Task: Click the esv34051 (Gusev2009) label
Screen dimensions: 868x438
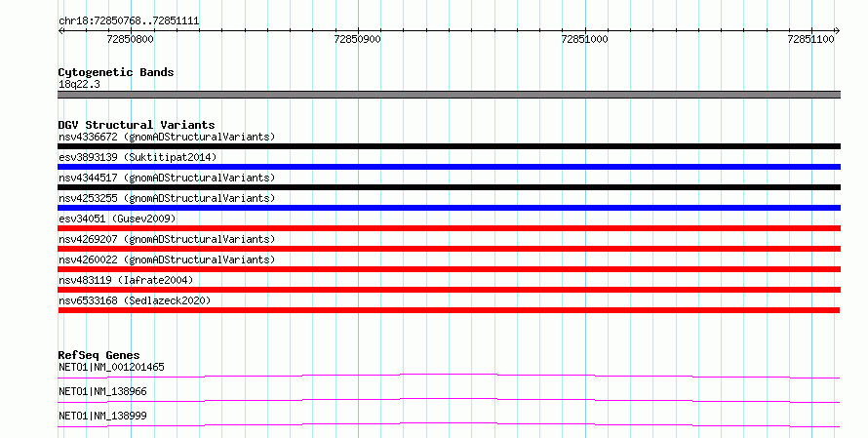Action: click(x=117, y=219)
